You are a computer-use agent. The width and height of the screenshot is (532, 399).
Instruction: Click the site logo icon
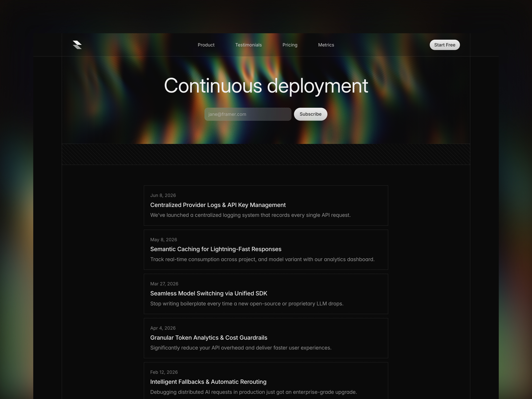coord(77,45)
